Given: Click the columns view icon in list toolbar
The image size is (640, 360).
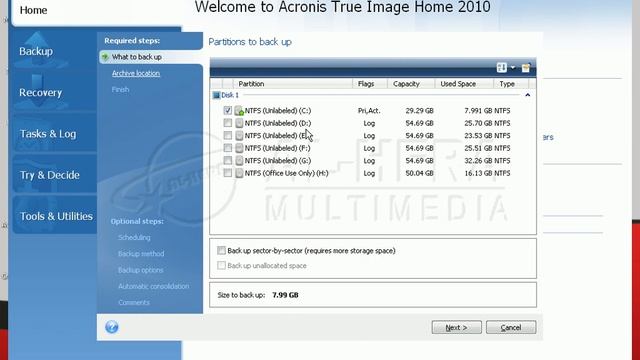Looking at the screenshot, I should [x=502, y=68].
